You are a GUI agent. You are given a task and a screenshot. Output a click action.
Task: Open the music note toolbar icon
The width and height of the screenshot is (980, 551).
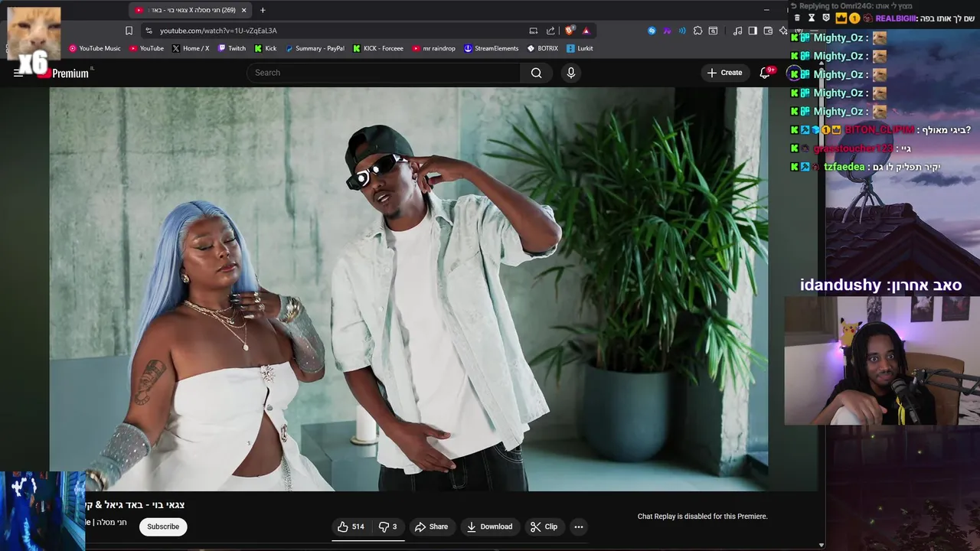(737, 31)
